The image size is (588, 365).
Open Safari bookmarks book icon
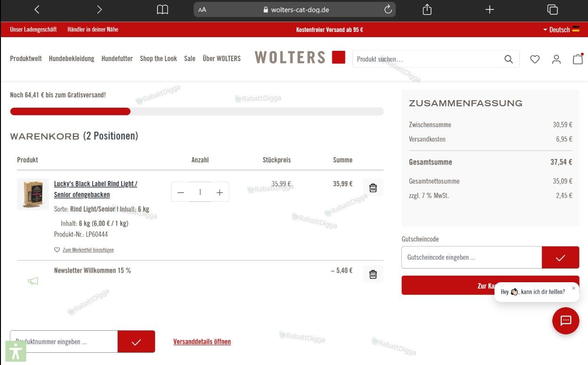tap(163, 9)
